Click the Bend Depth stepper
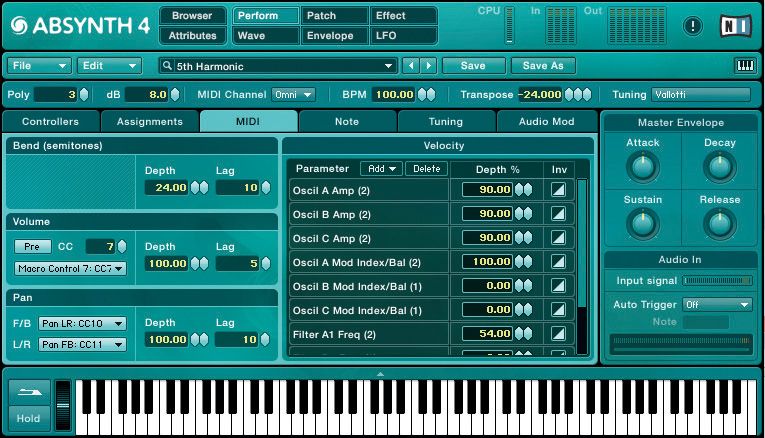The width and height of the screenshot is (765, 438). (199, 187)
